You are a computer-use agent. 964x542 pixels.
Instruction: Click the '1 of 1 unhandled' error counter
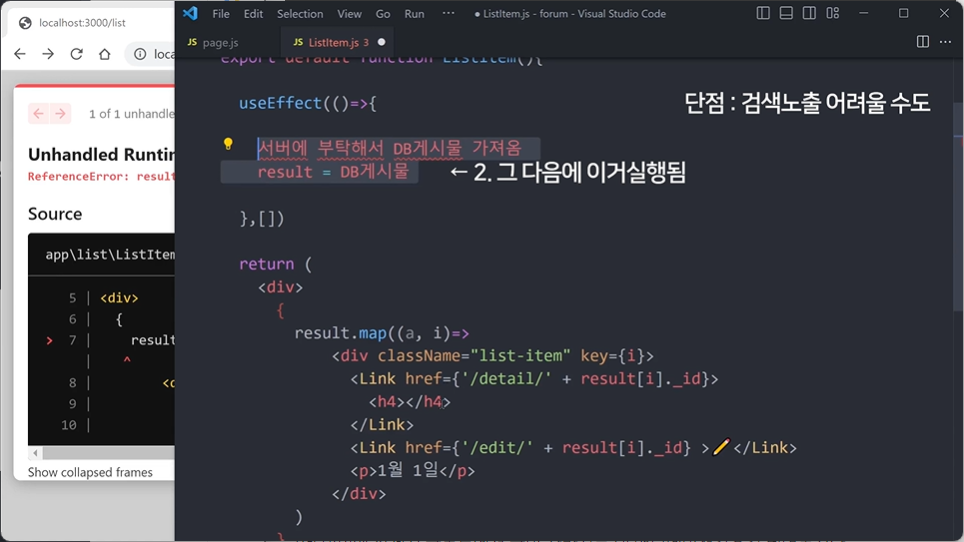[132, 114]
